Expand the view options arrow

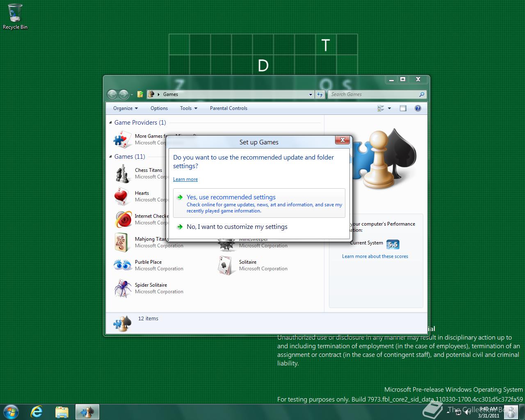[389, 108]
